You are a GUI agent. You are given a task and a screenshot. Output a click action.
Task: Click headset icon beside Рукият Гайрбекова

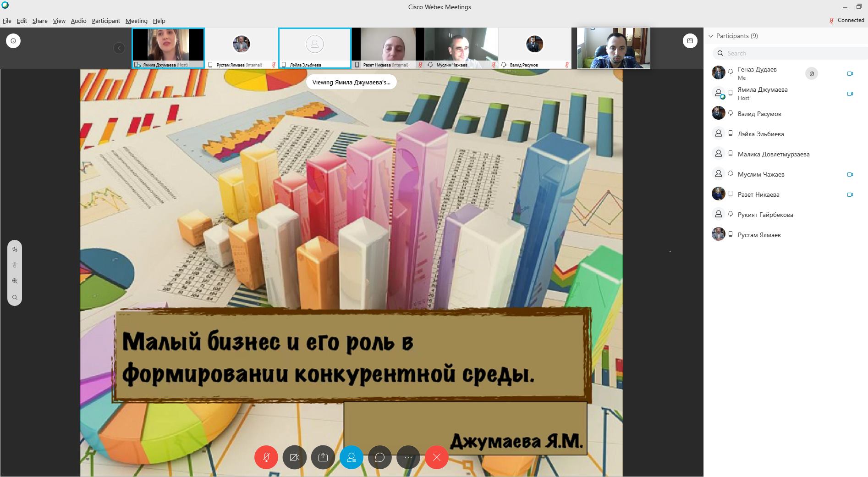pyautogui.click(x=731, y=214)
